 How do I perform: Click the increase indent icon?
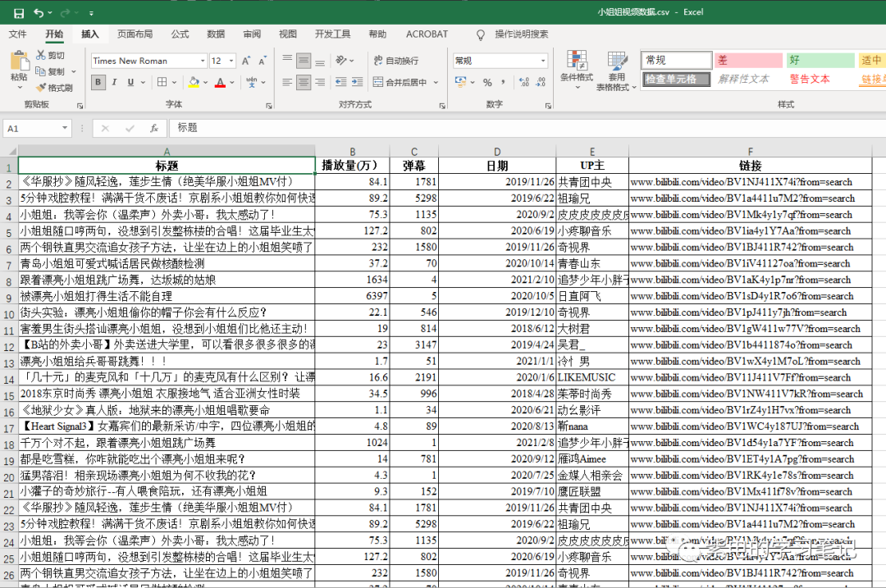pyautogui.click(x=357, y=82)
